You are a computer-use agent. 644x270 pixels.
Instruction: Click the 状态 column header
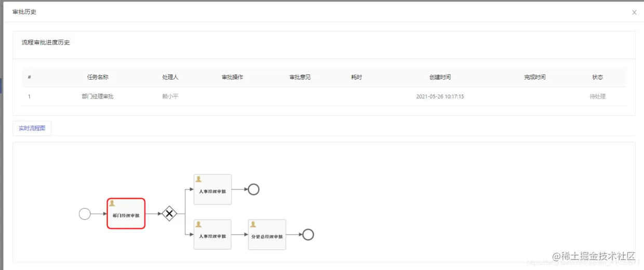coord(597,77)
